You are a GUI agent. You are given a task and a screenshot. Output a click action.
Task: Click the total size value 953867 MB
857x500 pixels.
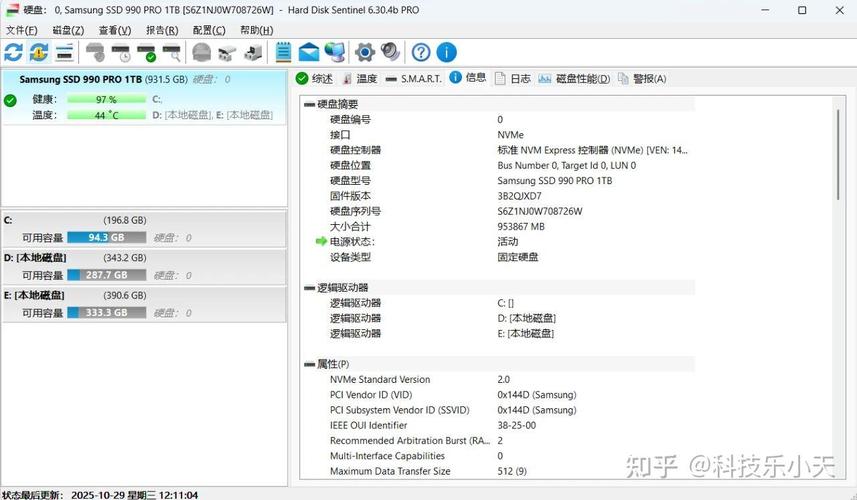tap(521, 226)
